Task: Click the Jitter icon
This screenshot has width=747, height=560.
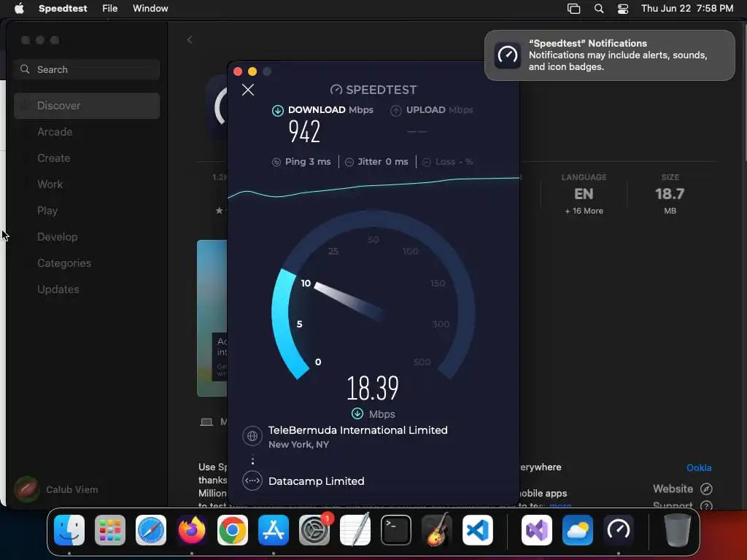Action: click(x=349, y=162)
